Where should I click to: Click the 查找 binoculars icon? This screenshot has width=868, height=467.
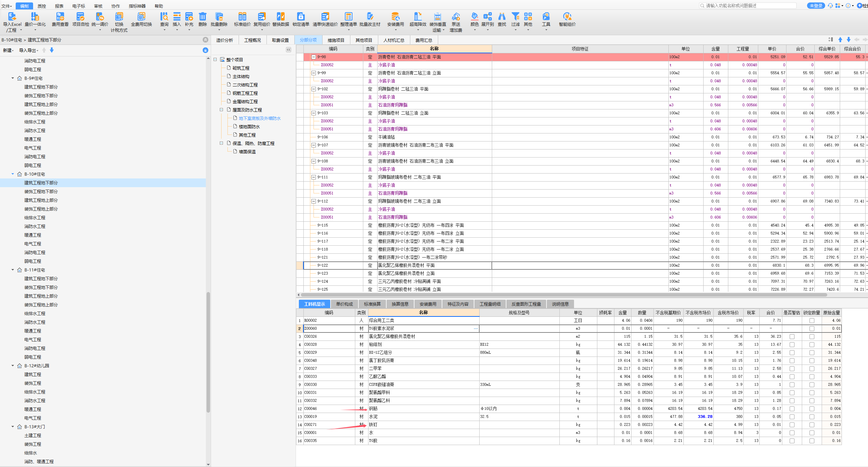click(502, 20)
